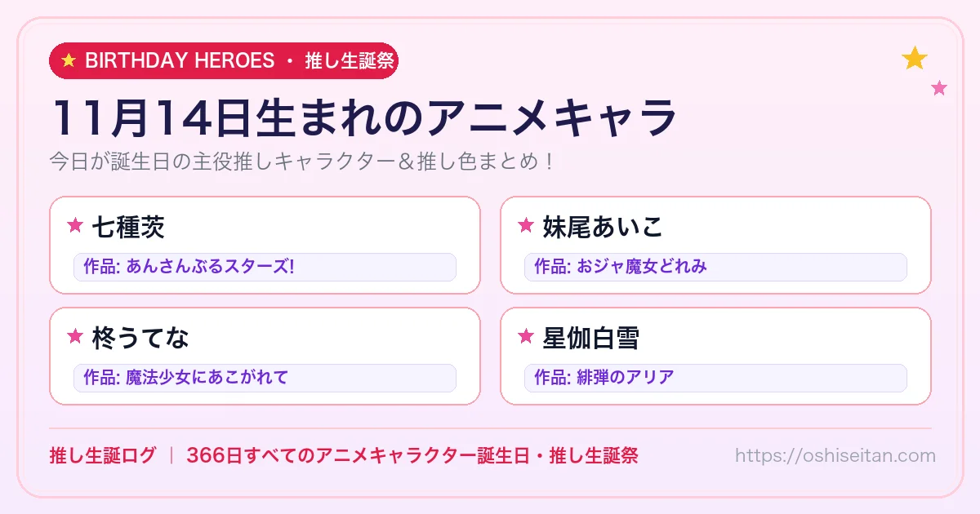The image size is (980, 514).
Task: Open the 柊うてな character card
Action: [x=265, y=356]
